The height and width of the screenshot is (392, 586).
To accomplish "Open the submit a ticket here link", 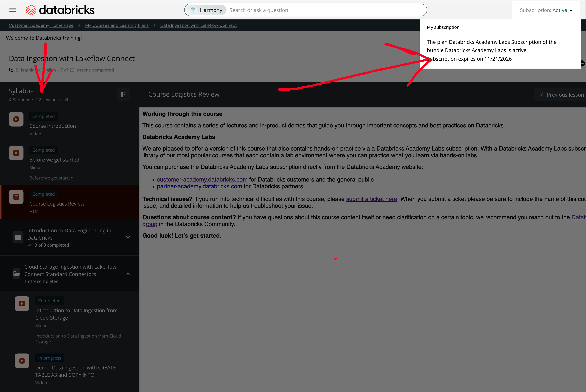I will click(x=371, y=199).
